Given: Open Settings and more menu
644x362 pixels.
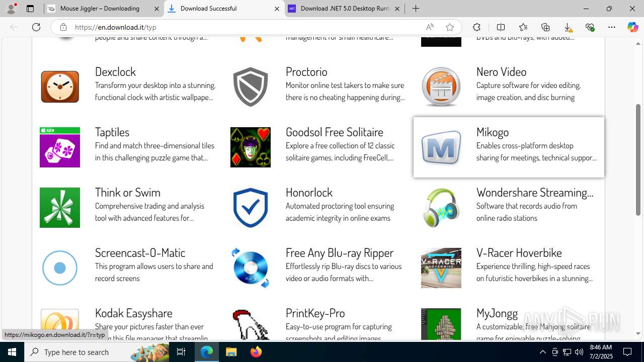Looking at the screenshot, I should (612, 27).
